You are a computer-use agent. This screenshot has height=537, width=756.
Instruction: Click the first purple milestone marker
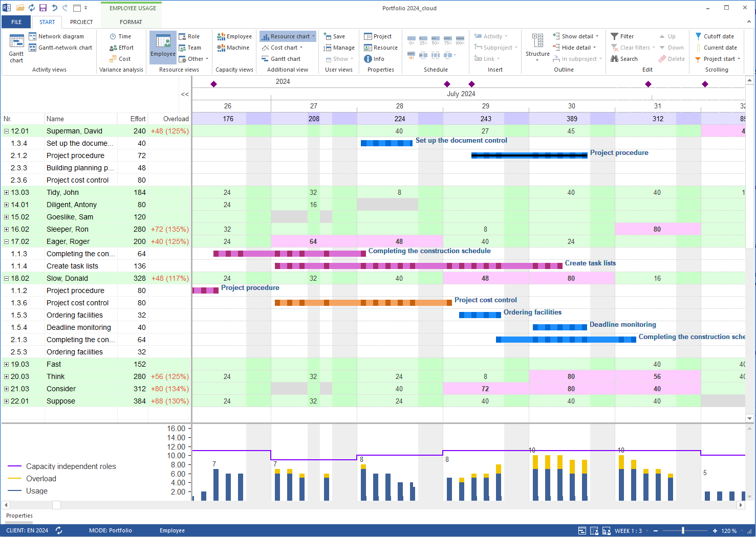tap(214, 84)
